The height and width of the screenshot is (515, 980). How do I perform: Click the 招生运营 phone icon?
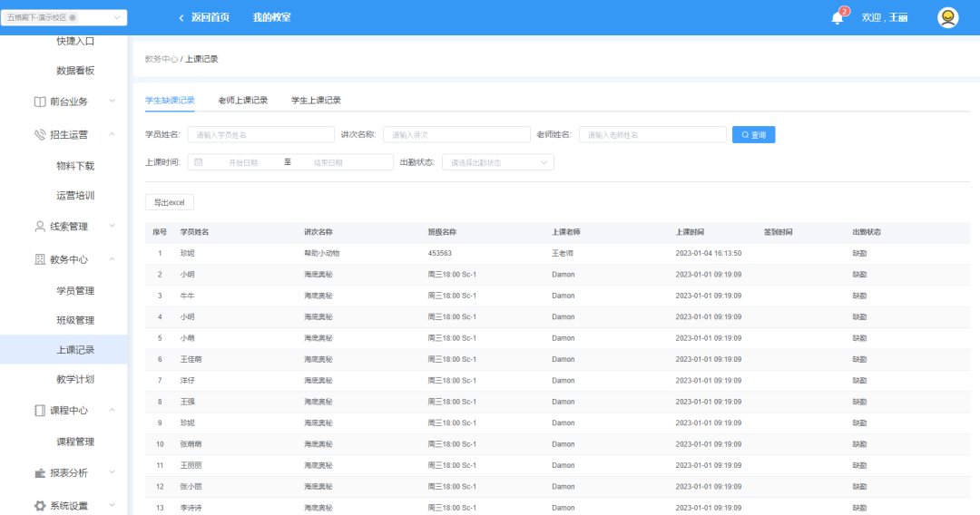[x=40, y=134]
